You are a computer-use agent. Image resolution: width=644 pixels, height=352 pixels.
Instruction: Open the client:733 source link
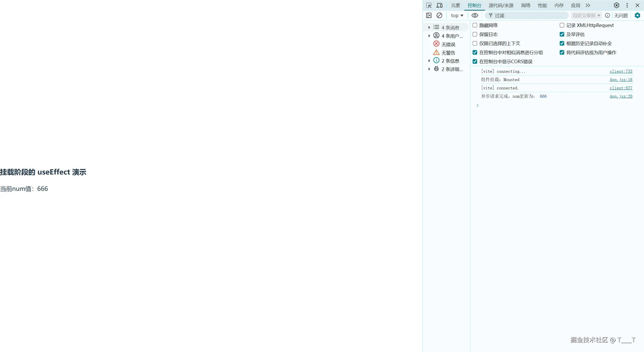coord(621,71)
